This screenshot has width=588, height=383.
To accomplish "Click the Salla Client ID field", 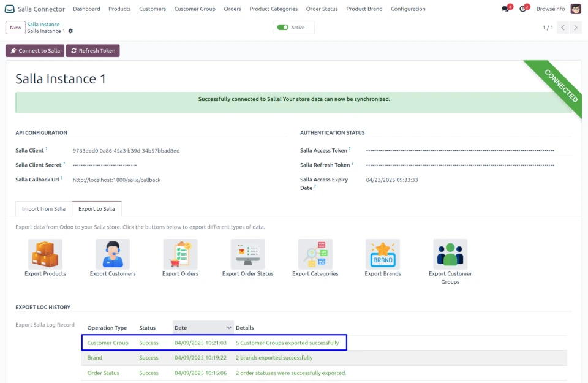I will coord(126,151).
